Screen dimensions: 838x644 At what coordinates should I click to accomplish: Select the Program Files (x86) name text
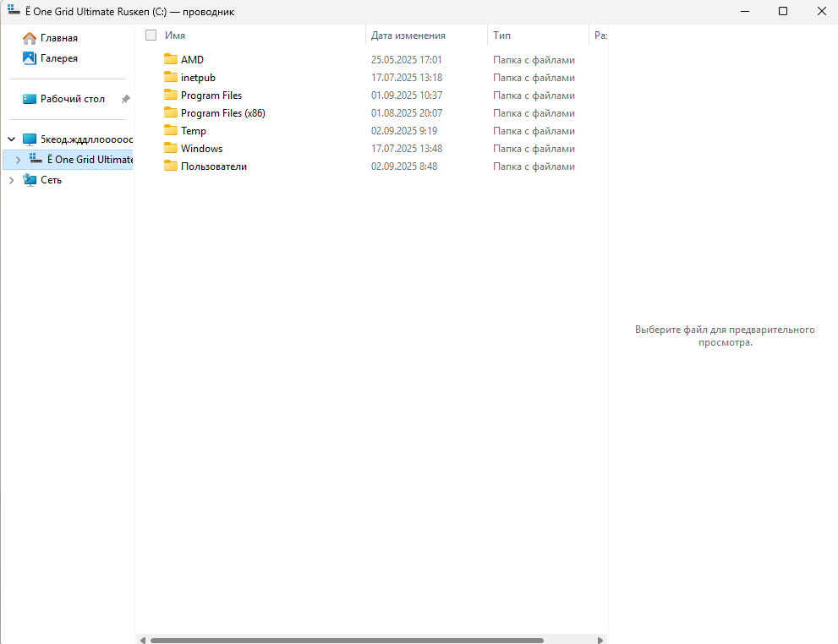click(223, 113)
